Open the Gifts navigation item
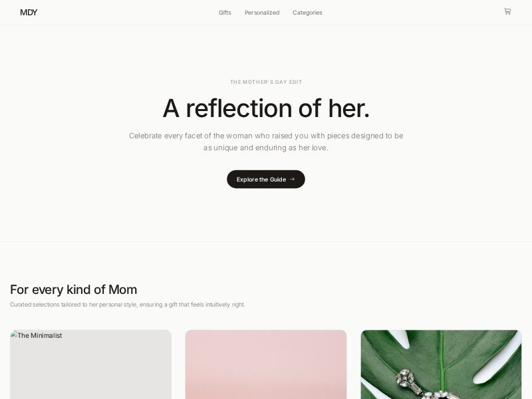This screenshot has height=399, width=532. [225, 13]
